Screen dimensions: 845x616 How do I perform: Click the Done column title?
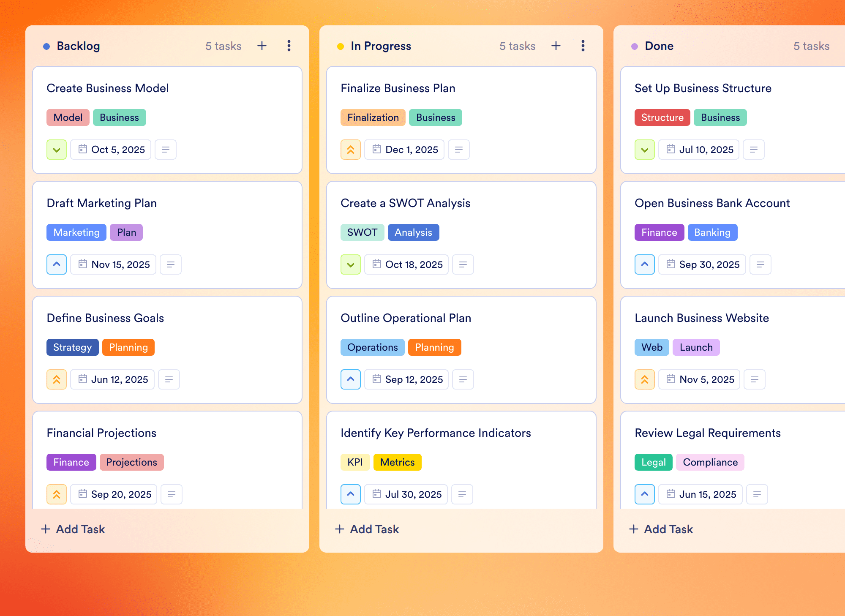659,46
